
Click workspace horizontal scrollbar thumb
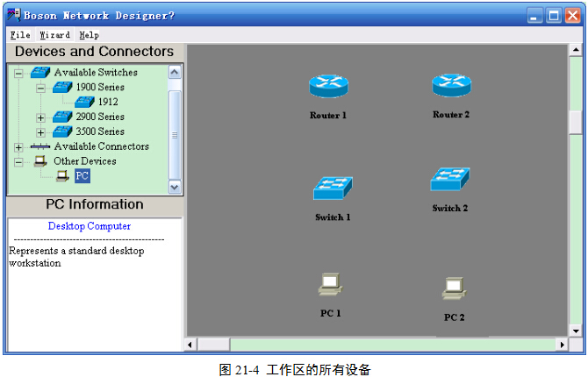(213, 345)
